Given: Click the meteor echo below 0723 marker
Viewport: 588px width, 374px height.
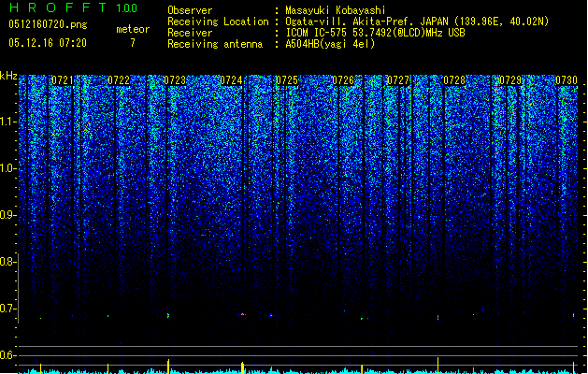Looking at the screenshot, I should [168, 315].
